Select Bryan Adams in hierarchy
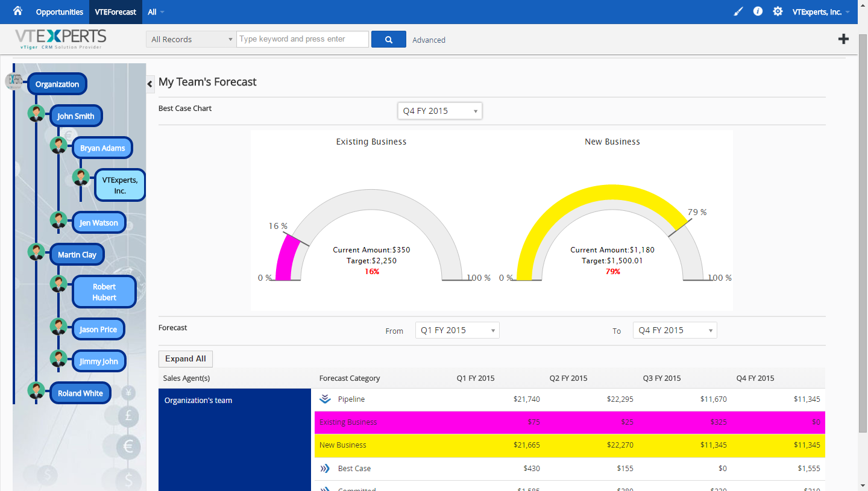 [102, 148]
